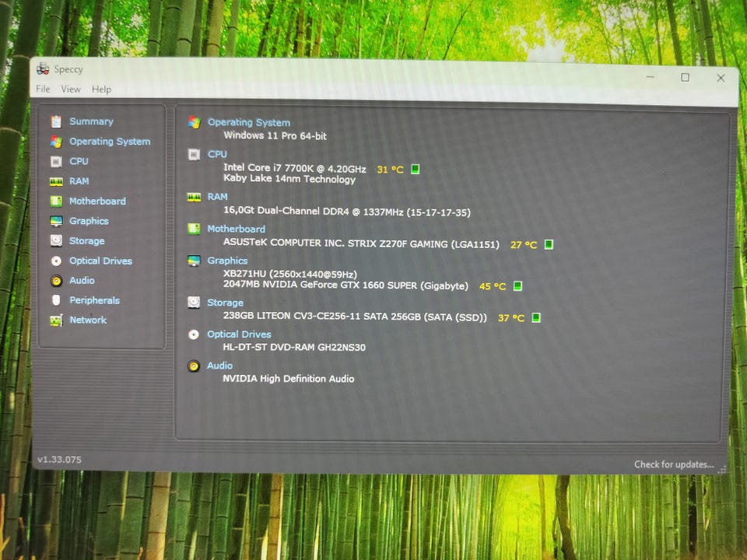747x560 pixels.
Task: Click LITEON CV3-CE256-11 SATA 256GB text
Action: pos(355,317)
